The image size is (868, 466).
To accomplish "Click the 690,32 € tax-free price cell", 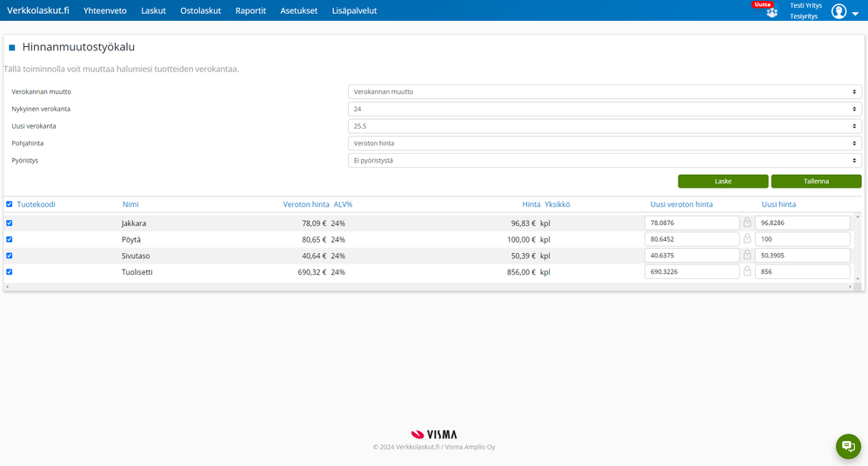I will click(x=311, y=272).
